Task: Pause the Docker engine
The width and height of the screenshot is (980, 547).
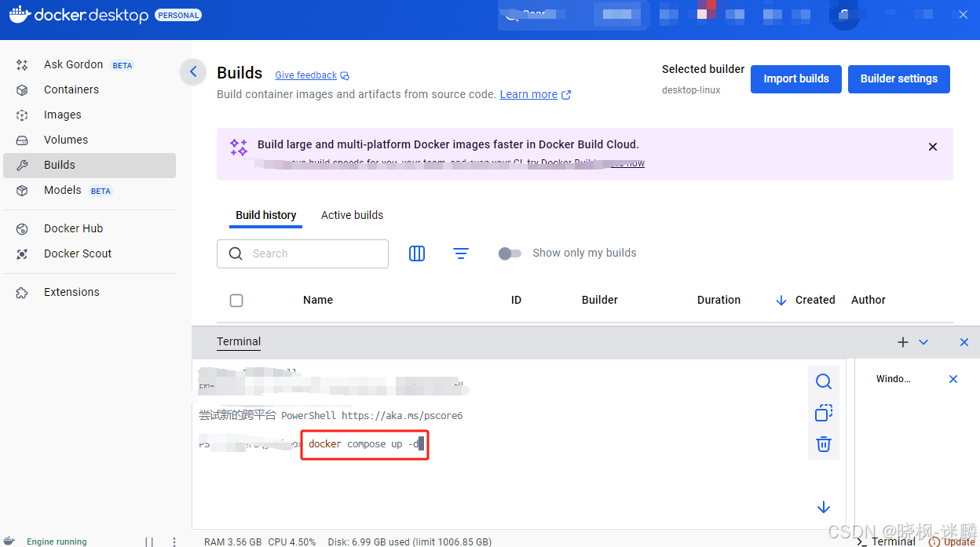Action: click(149, 542)
